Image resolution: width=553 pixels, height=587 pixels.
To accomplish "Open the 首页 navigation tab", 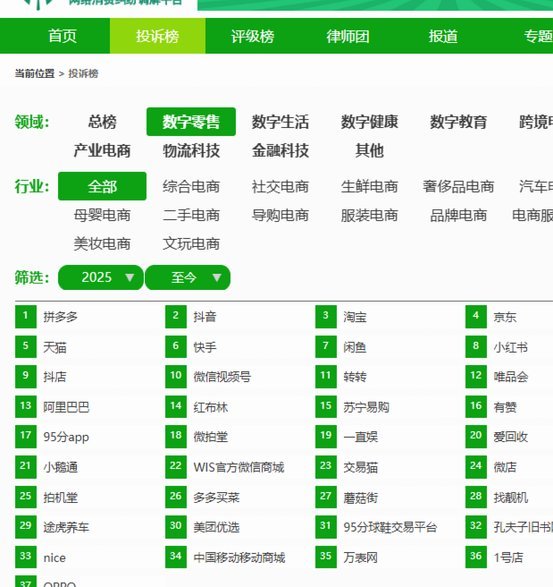I will click(63, 36).
